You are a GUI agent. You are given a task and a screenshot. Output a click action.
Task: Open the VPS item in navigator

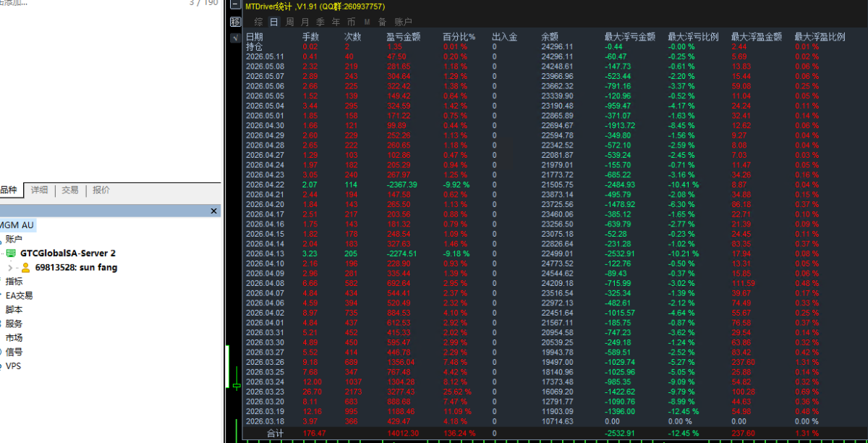point(14,366)
